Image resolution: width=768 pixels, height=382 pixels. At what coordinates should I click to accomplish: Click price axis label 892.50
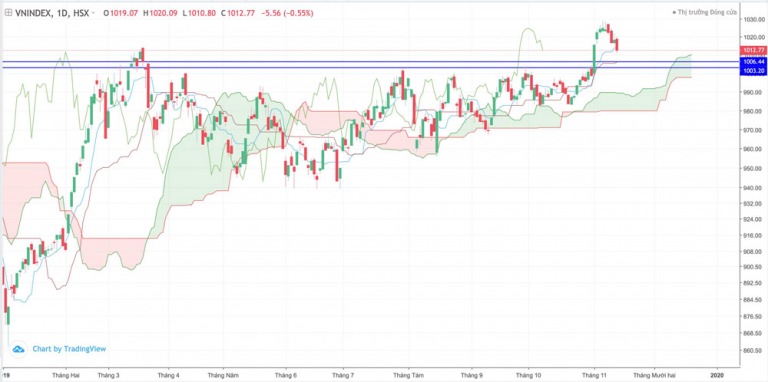point(754,283)
